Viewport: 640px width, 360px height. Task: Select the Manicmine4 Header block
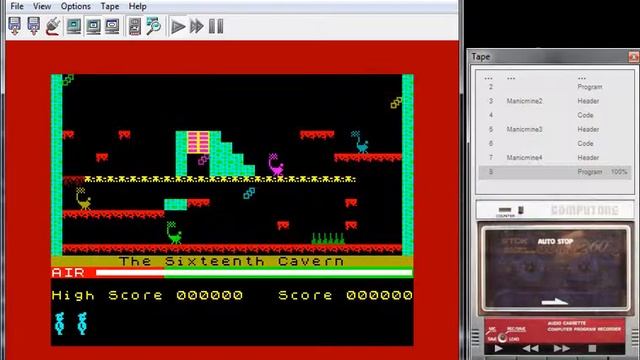tap(555, 158)
